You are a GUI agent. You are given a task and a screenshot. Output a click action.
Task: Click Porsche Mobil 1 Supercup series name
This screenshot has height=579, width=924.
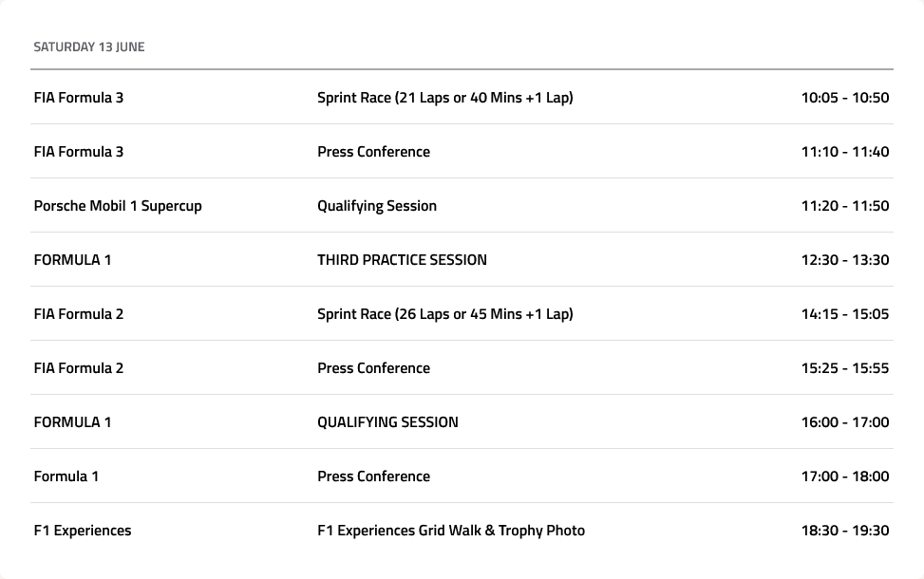pyautogui.click(x=118, y=206)
